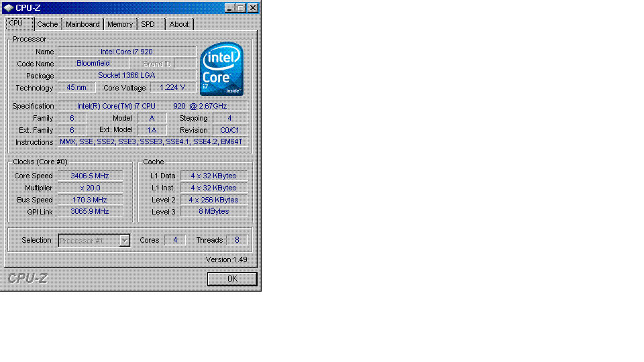Image resolution: width=644 pixels, height=362 pixels.
Task: Click the Technology value 45 nm
Action: coord(76,87)
